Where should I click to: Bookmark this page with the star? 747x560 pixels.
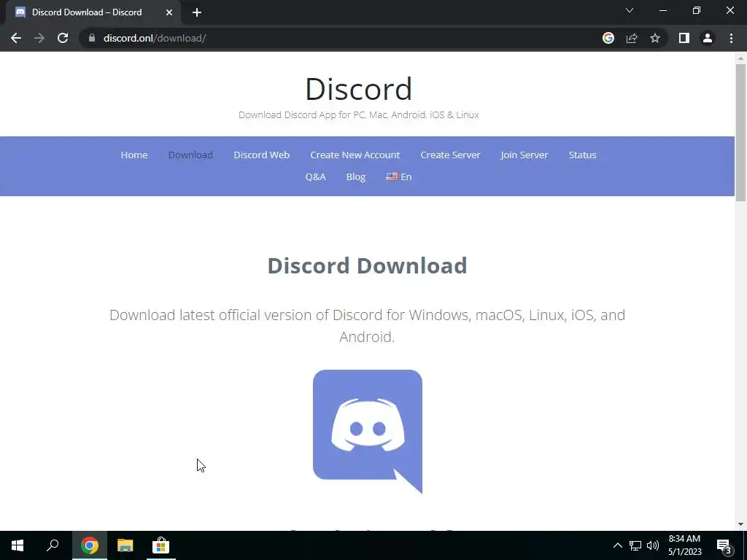655,38
